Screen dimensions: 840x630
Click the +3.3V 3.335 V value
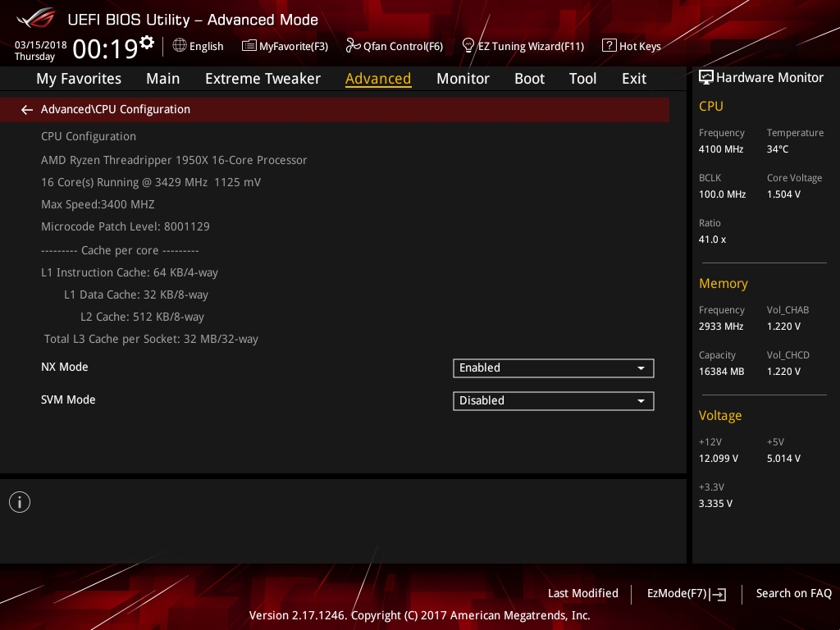pyautogui.click(x=715, y=504)
